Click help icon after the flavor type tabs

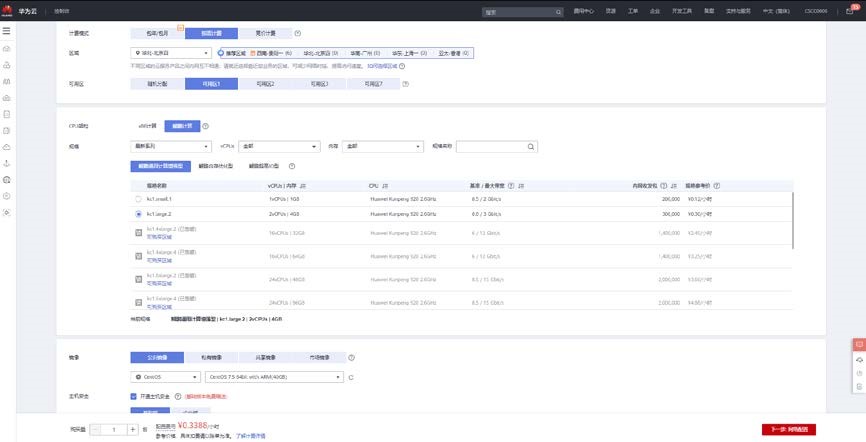click(292, 166)
